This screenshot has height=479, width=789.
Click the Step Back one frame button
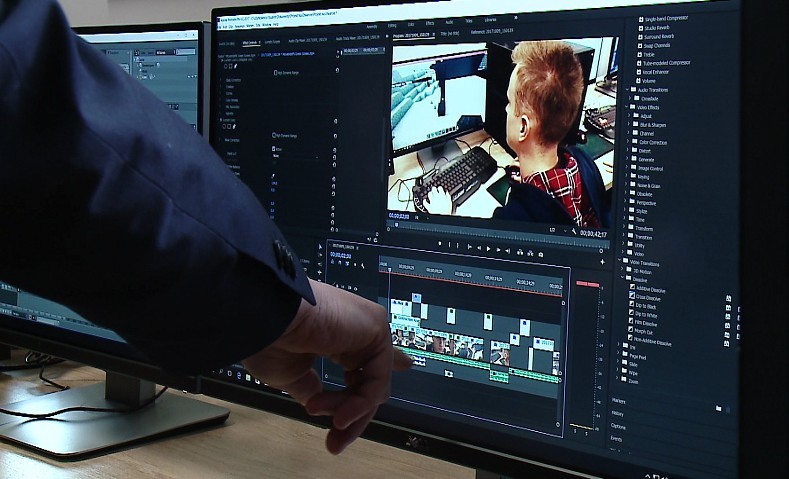[479, 248]
